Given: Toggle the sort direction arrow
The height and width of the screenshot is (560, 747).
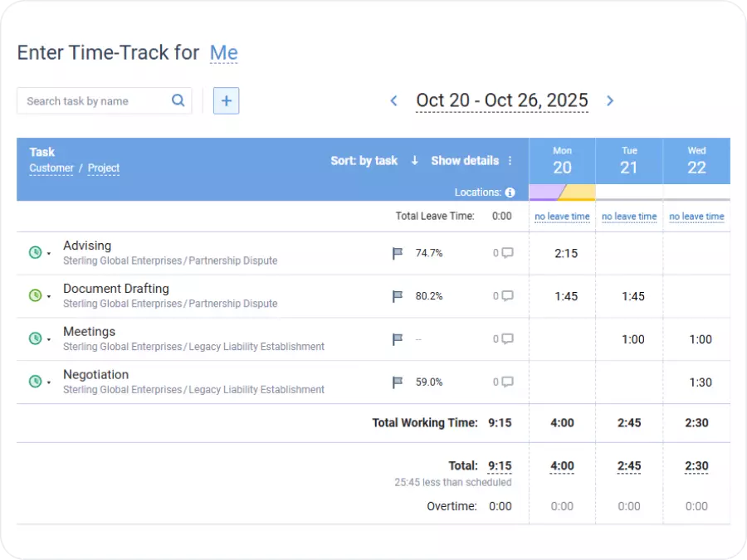Looking at the screenshot, I should [x=414, y=161].
